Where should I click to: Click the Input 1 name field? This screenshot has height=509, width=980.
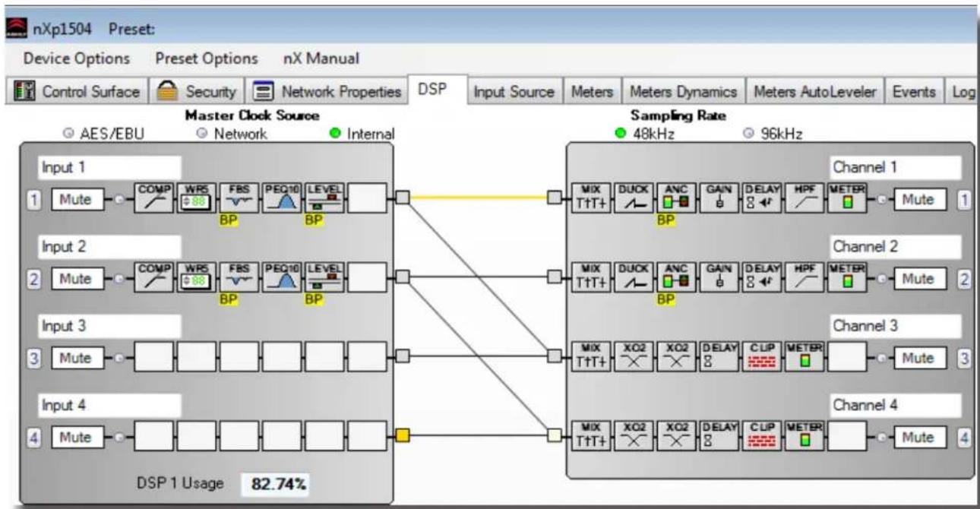pos(109,168)
